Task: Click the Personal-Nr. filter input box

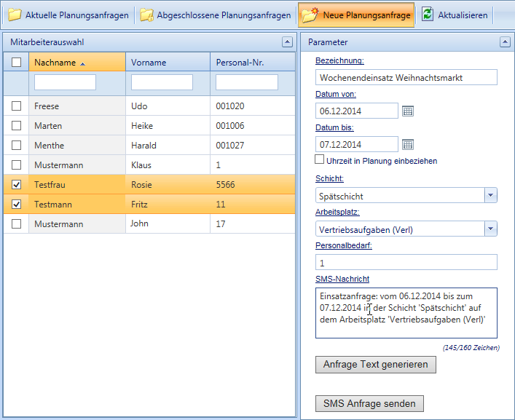Action: pyautogui.click(x=247, y=82)
